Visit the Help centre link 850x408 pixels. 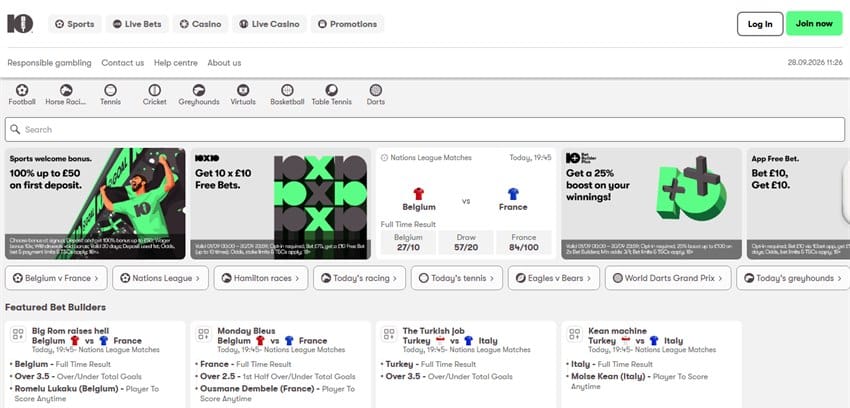[x=176, y=63]
